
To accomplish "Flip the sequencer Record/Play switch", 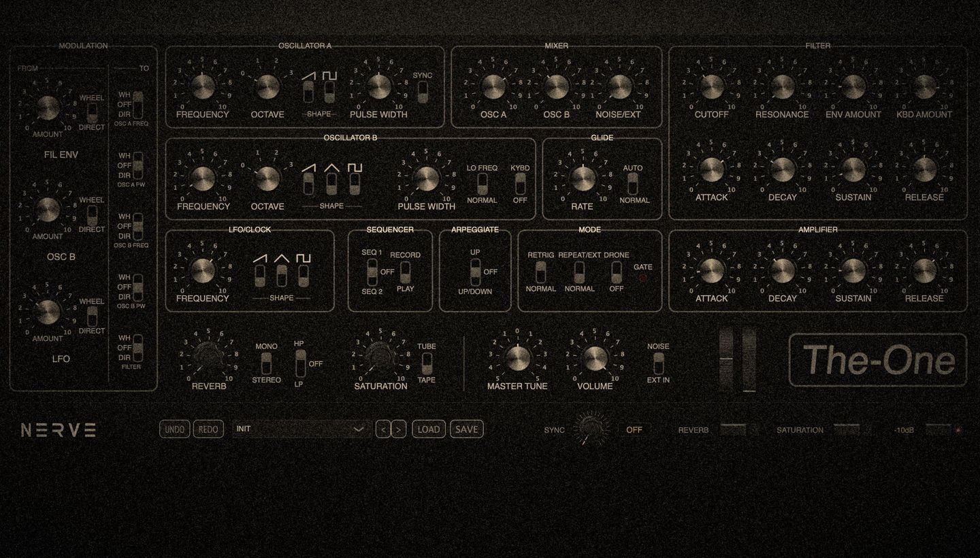I will coord(406,272).
